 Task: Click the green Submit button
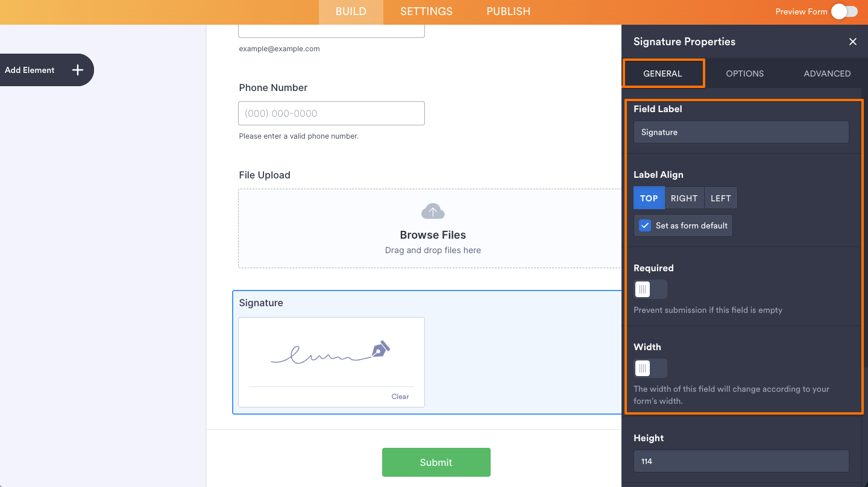pyautogui.click(x=436, y=462)
